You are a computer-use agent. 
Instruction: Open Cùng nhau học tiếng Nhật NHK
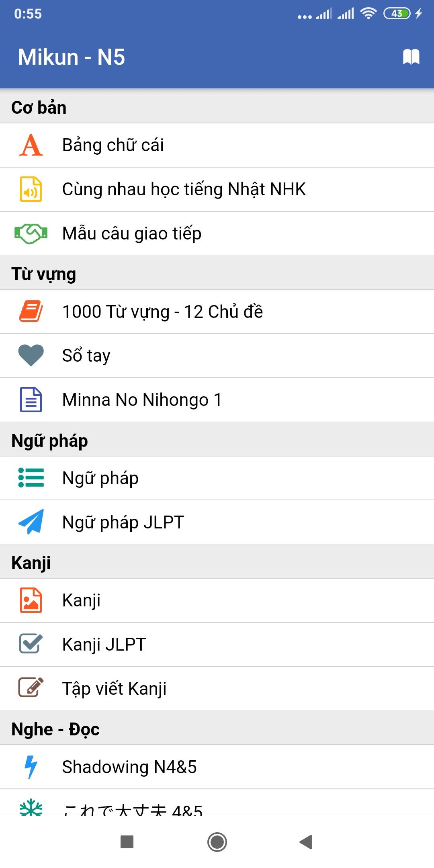[184, 189]
